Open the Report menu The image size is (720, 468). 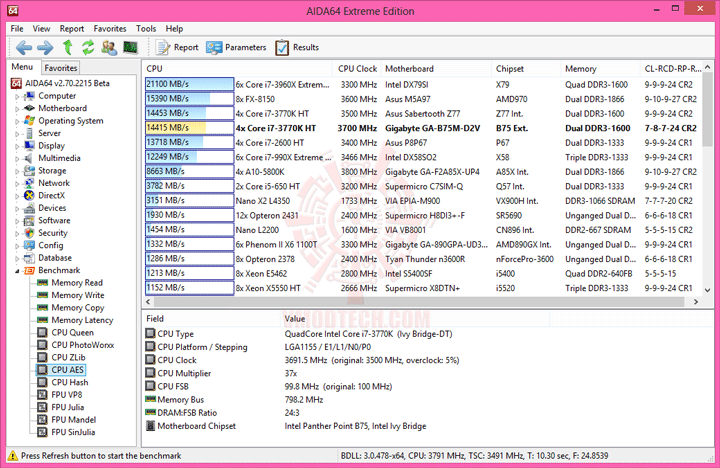72,28
